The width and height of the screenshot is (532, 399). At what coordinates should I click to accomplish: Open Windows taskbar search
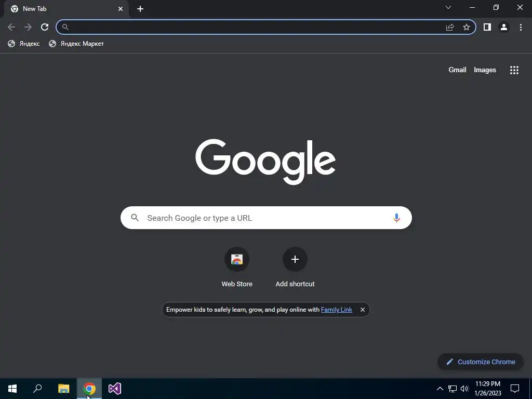(37, 389)
